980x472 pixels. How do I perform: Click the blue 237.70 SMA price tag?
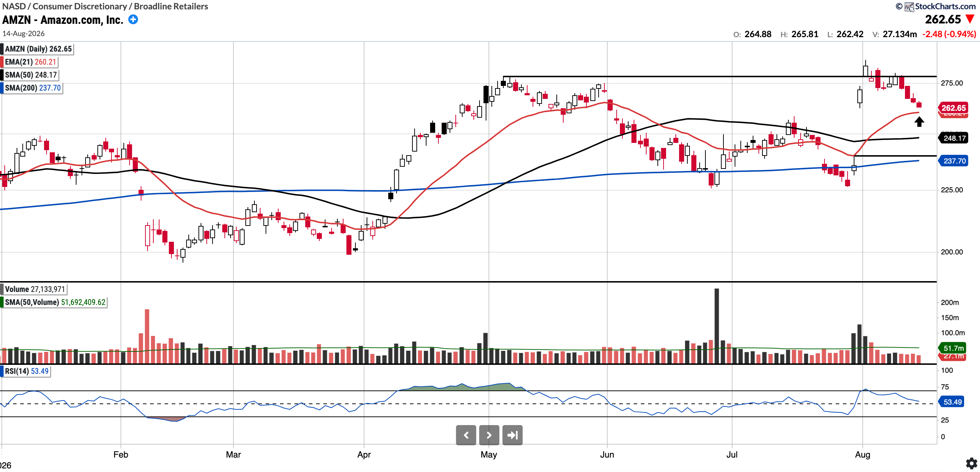coord(953,161)
